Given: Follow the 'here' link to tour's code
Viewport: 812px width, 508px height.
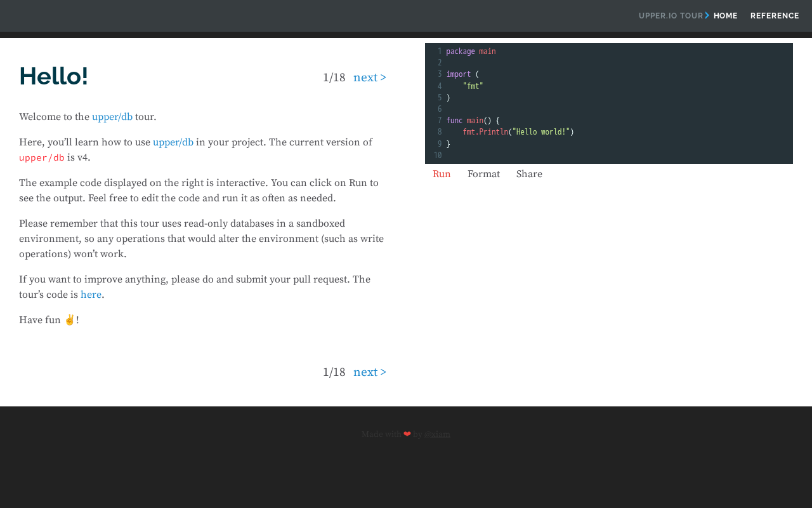Looking at the screenshot, I should click(x=91, y=295).
